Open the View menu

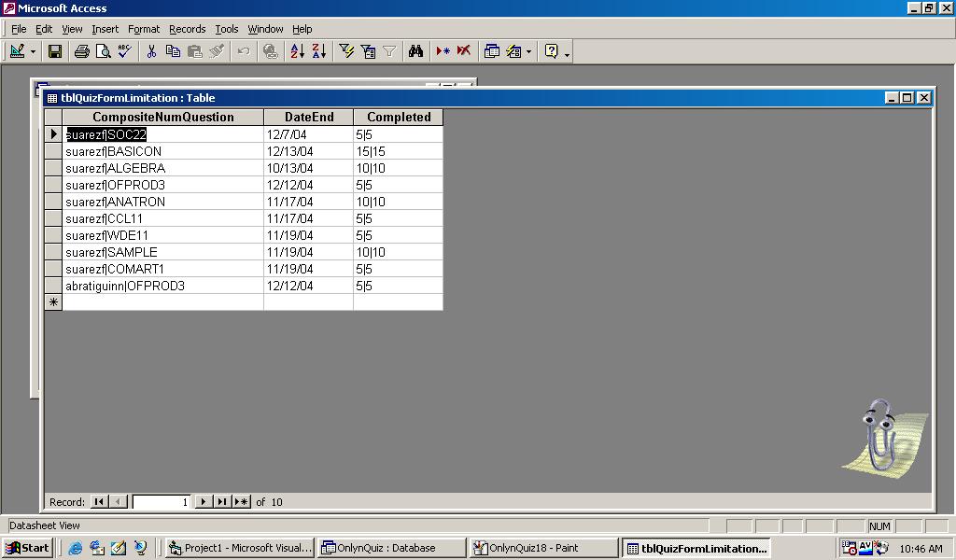[x=72, y=29]
